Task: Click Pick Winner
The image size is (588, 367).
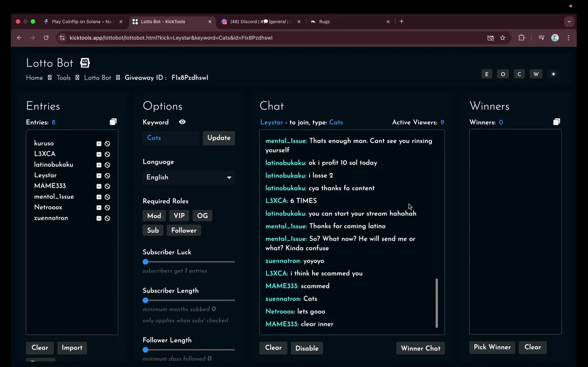Action: click(492, 347)
